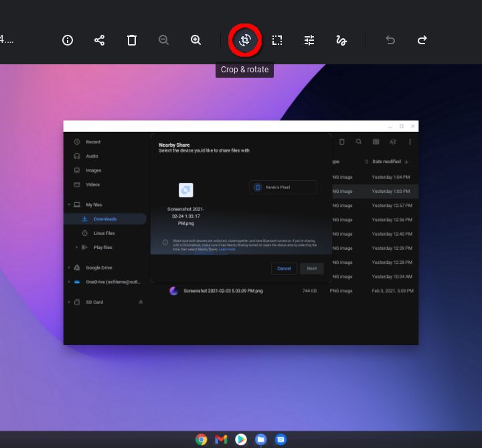Open the Files app from the shelf
Screen dimensions: 482x448
260,439
